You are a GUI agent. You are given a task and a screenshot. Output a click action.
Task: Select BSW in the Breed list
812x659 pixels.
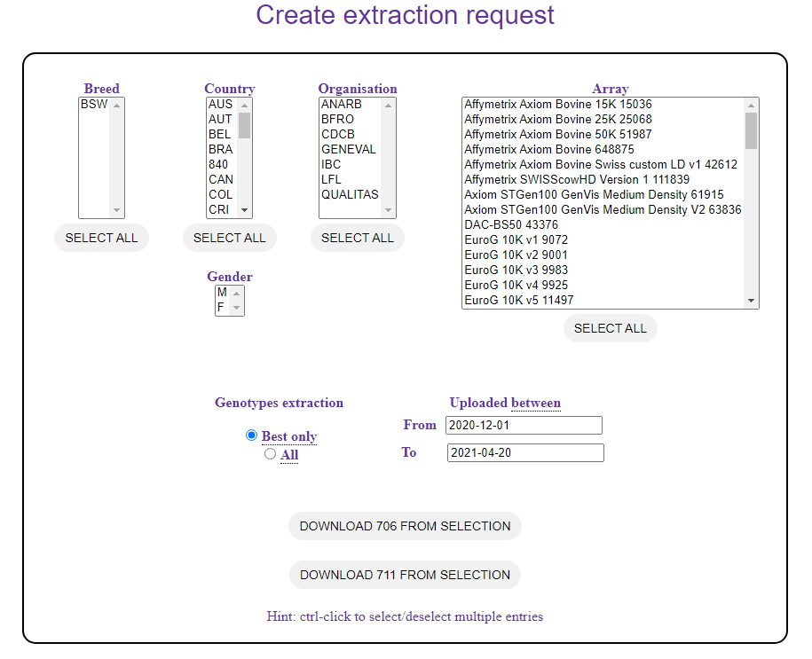(94, 105)
